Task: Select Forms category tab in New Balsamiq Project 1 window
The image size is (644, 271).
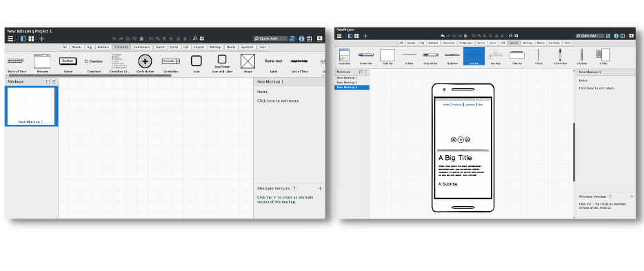Action: pos(160,47)
